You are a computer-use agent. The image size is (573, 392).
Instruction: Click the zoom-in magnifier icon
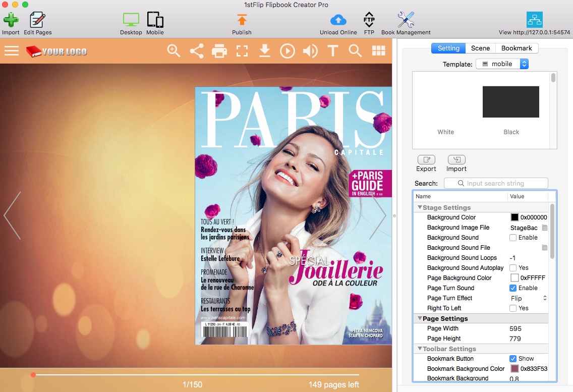click(174, 51)
